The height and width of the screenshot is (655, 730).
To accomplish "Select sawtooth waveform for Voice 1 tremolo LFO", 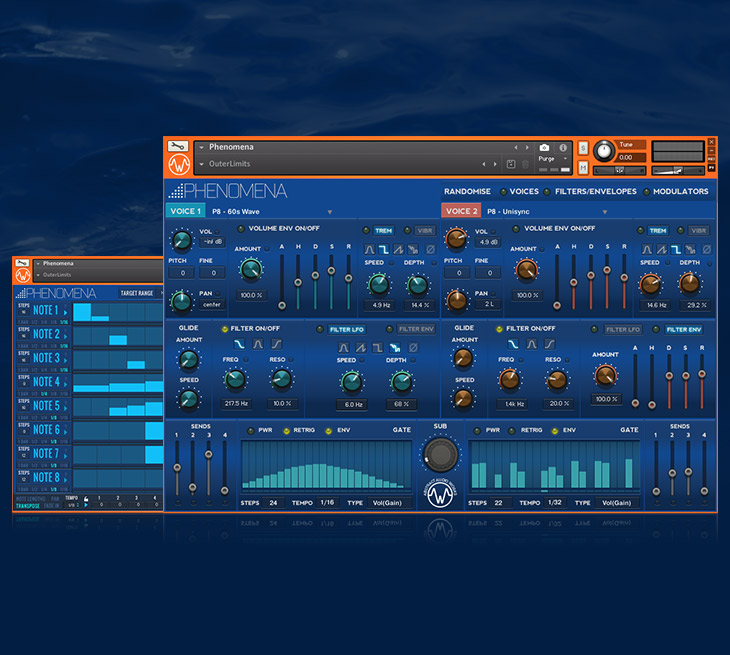I will (x=399, y=249).
